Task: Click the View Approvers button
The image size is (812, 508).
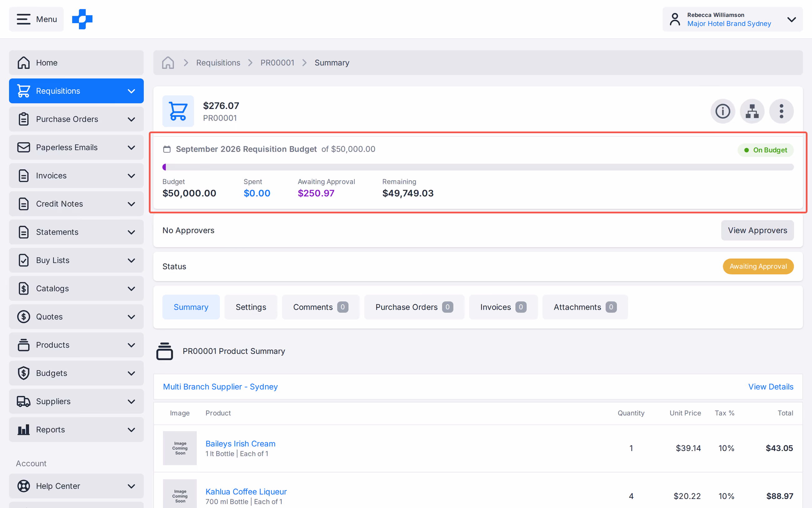Action: tap(757, 230)
